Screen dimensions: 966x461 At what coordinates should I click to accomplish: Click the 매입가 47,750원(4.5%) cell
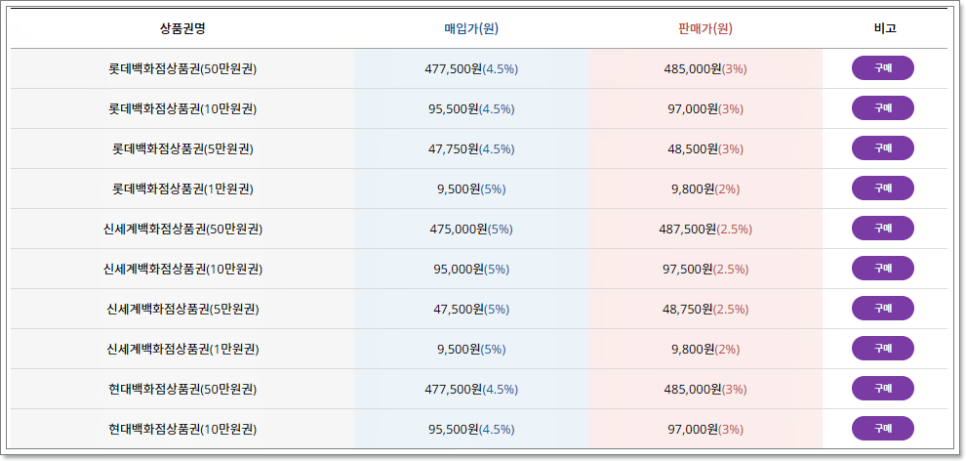click(x=471, y=149)
